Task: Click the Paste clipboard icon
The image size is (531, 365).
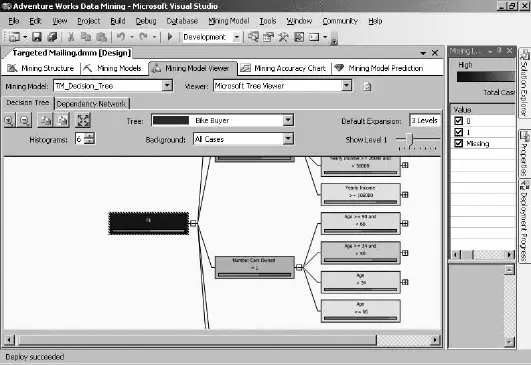Action: tap(101, 37)
